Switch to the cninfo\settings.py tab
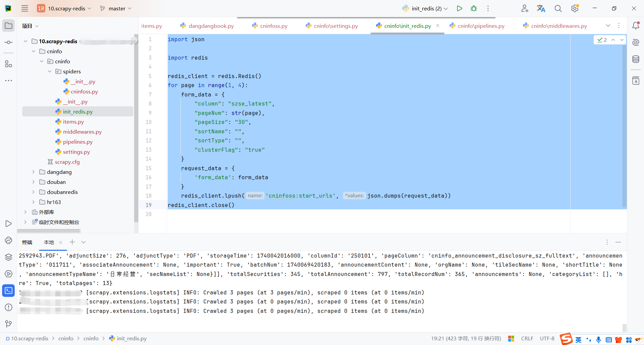644x345 pixels. [332, 26]
